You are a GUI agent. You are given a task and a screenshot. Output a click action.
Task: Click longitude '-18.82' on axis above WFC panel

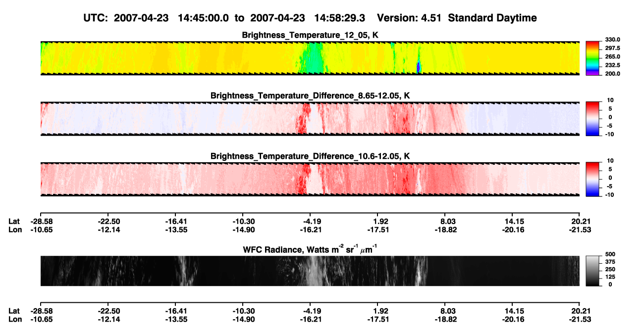click(x=445, y=230)
